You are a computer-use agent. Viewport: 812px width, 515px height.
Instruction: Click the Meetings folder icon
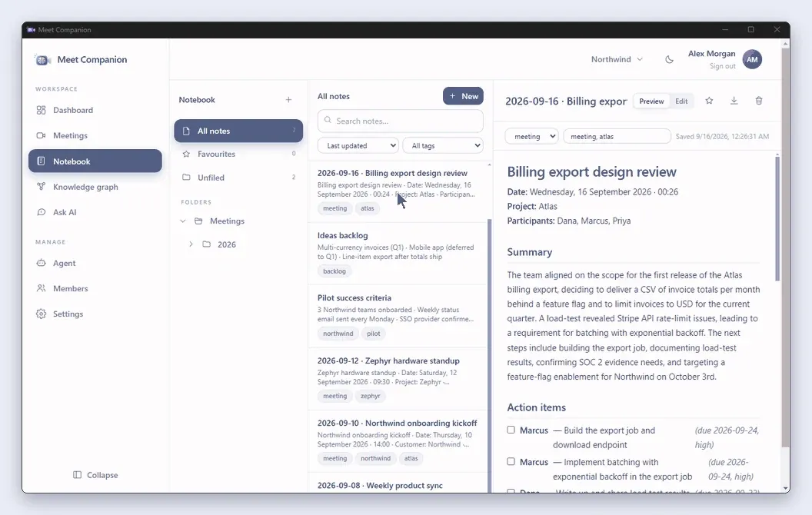198,221
